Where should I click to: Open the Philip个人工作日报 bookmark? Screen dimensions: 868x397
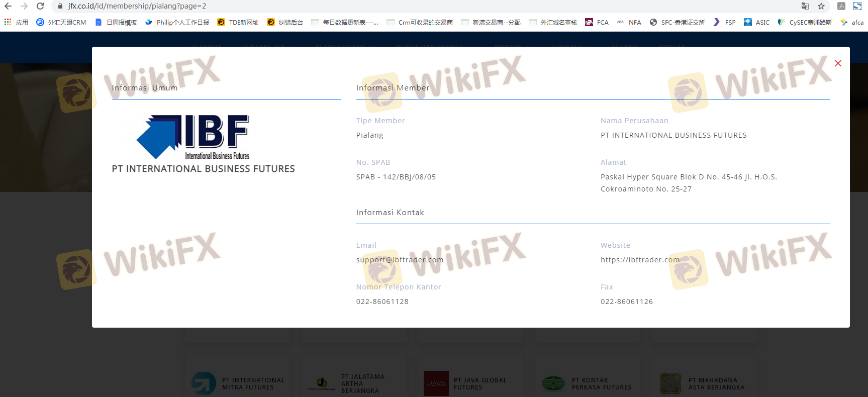point(177,22)
